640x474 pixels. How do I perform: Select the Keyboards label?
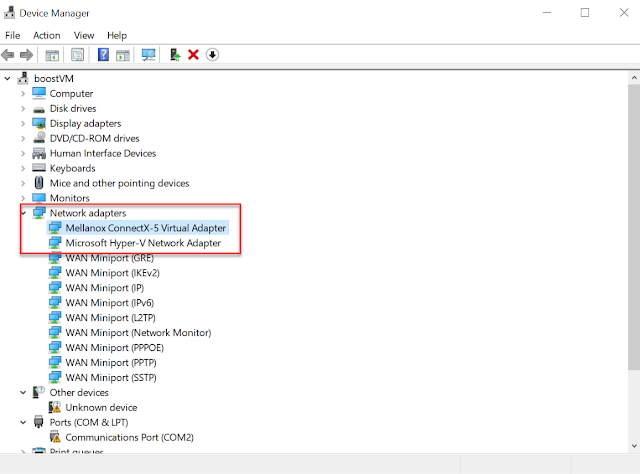coord(72,168)
